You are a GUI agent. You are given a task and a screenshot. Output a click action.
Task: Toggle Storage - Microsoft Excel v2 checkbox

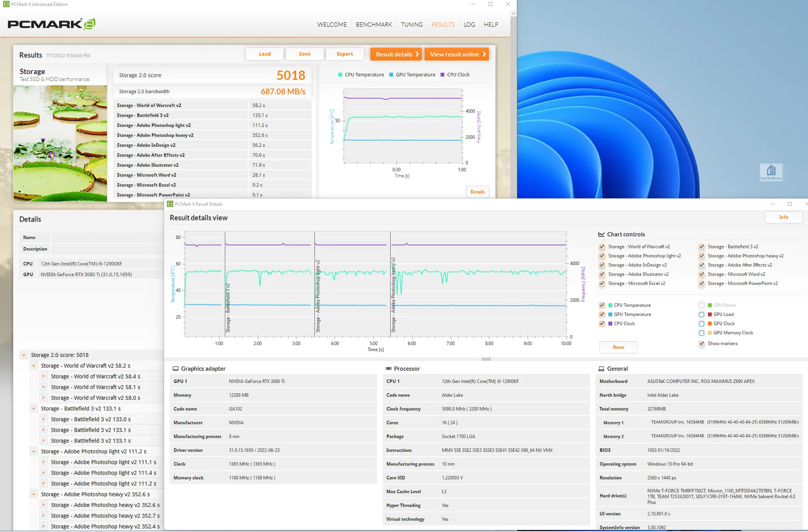pyautogui.click(x=602, y=284)
